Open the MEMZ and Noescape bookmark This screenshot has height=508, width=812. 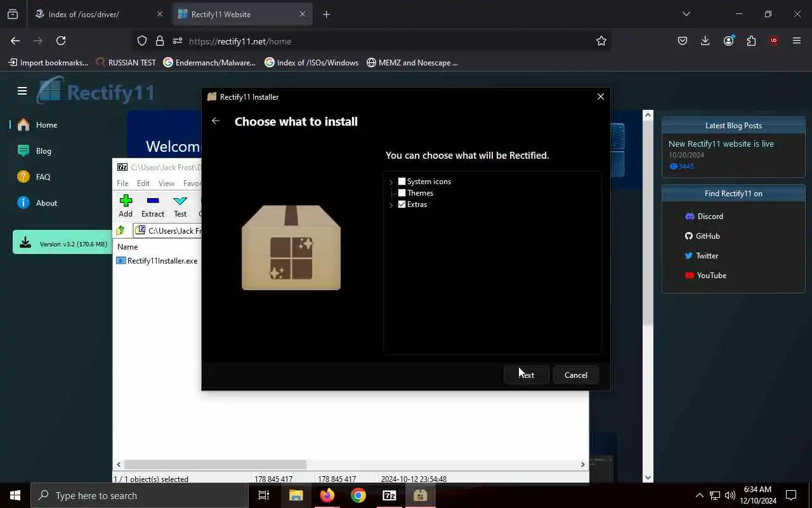point(412,62)
